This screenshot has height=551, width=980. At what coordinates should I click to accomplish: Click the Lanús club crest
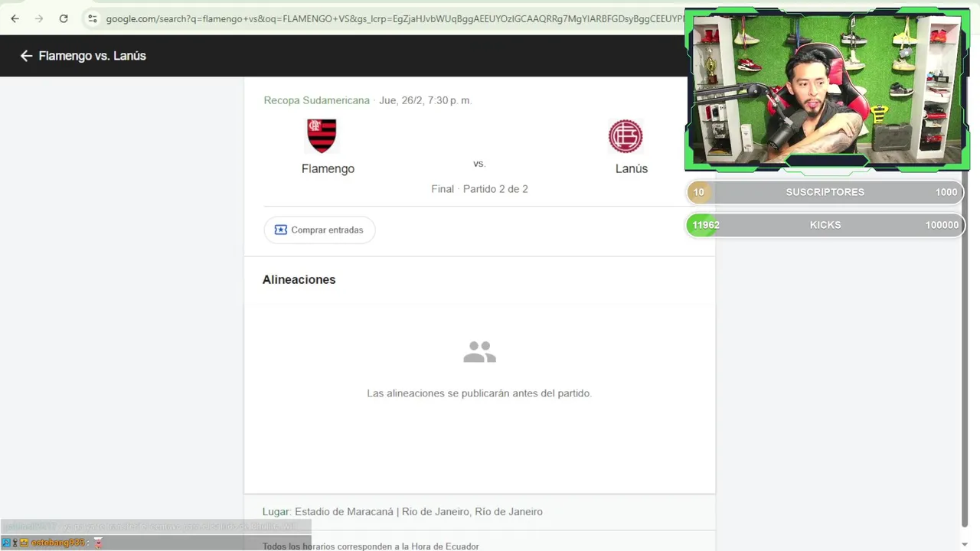(626, 136)
